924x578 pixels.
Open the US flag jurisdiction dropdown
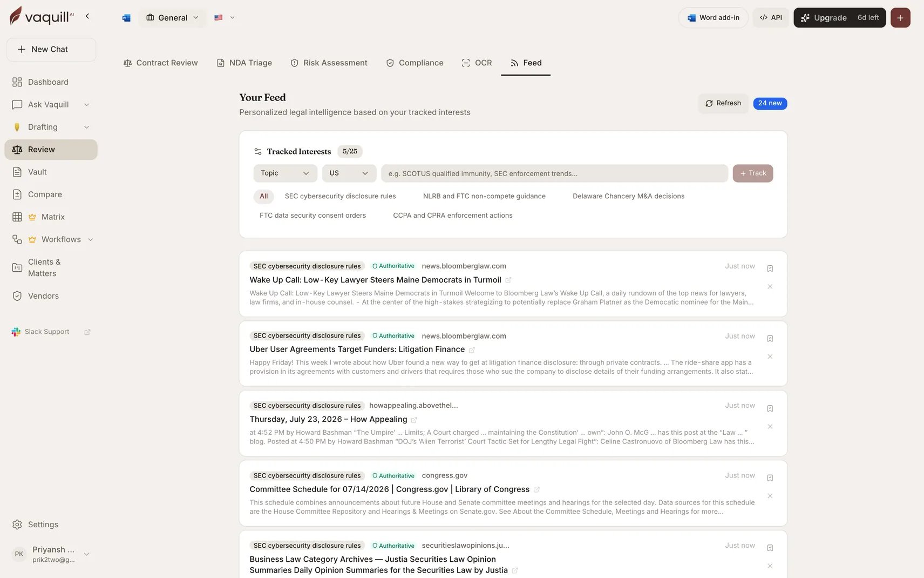(225, 18)
